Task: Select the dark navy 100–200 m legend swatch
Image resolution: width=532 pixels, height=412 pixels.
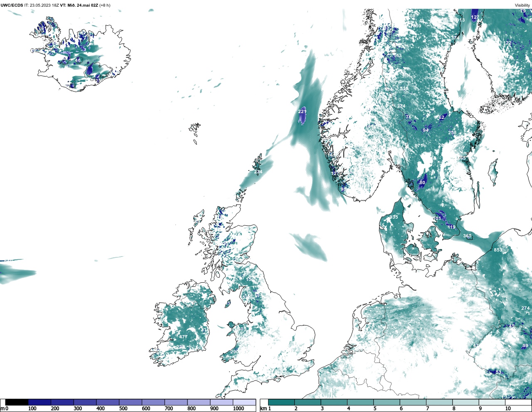Action: tap(39, 402)
